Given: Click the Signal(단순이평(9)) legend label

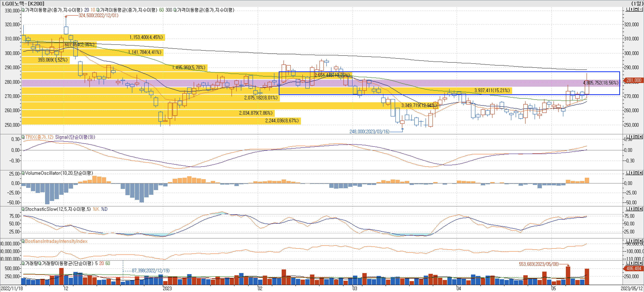Looking at the screenshot, I should (75, 137).
